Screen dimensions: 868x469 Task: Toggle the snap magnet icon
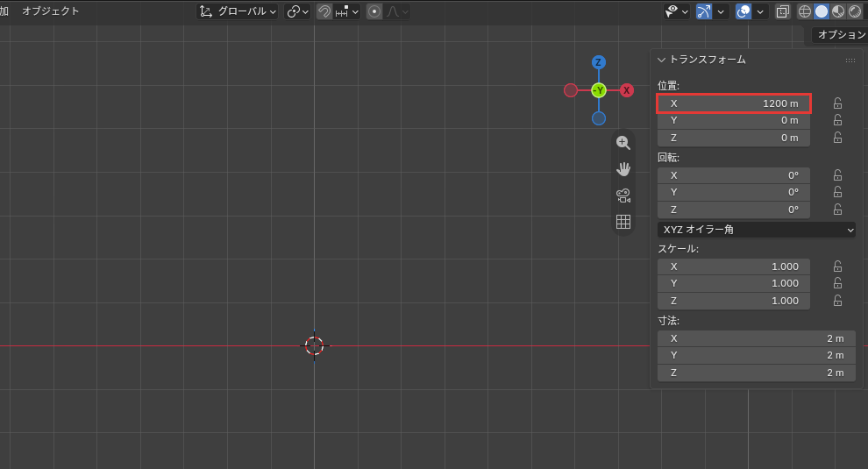324,11
